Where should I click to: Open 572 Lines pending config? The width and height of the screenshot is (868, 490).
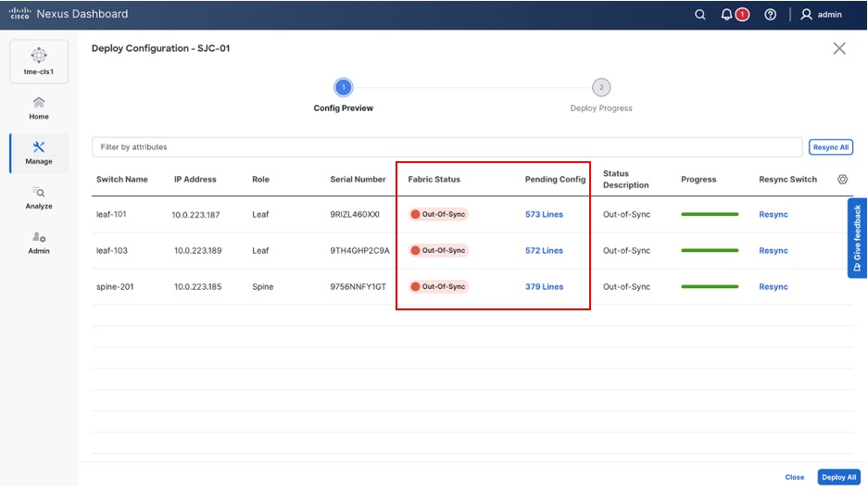click(544, 251)
